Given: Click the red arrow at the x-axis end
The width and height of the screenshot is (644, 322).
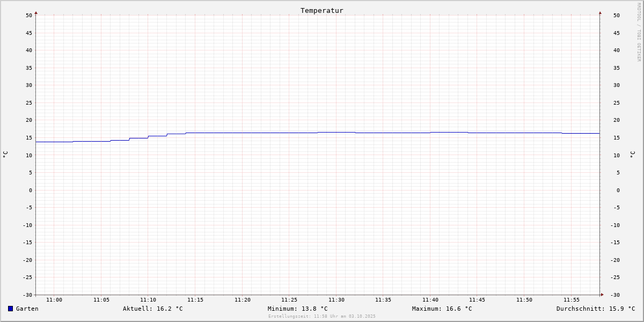Looking at the screenshot, I should pyautogui.click(x=602, y=295).
